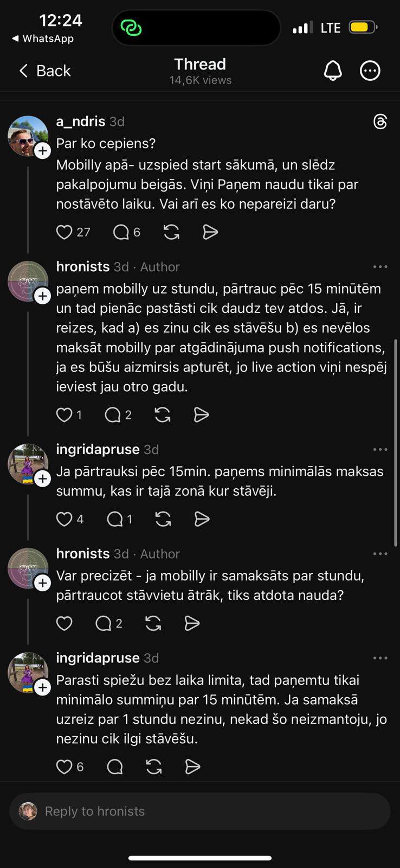Return to WhatsApp via status bar link

(43, 39)
